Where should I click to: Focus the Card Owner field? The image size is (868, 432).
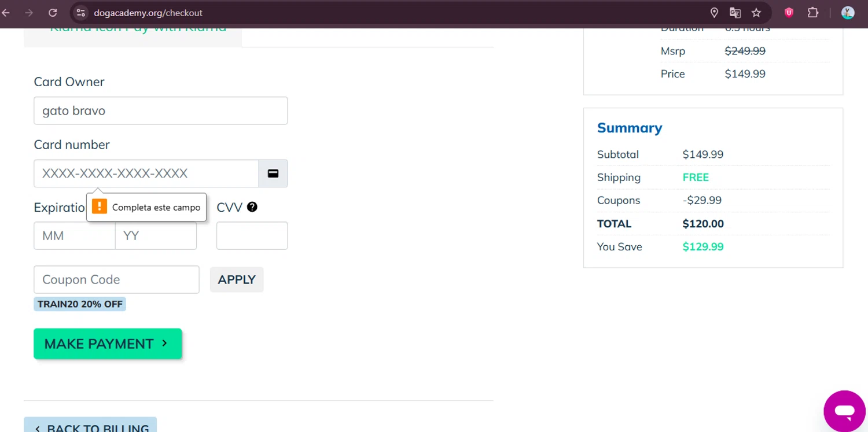pyautogui.click(x=161, y=110)
